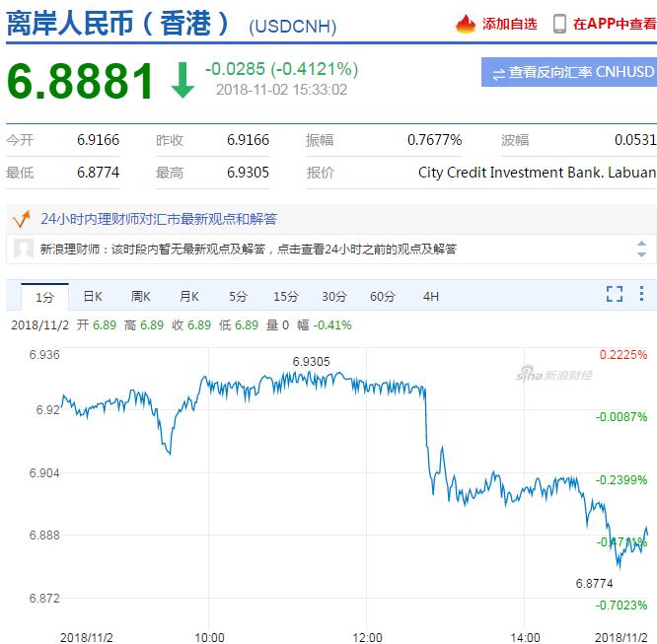657x644 pixels.
Task: Select the 周K weekly chart tab
Action: [140, 296]
